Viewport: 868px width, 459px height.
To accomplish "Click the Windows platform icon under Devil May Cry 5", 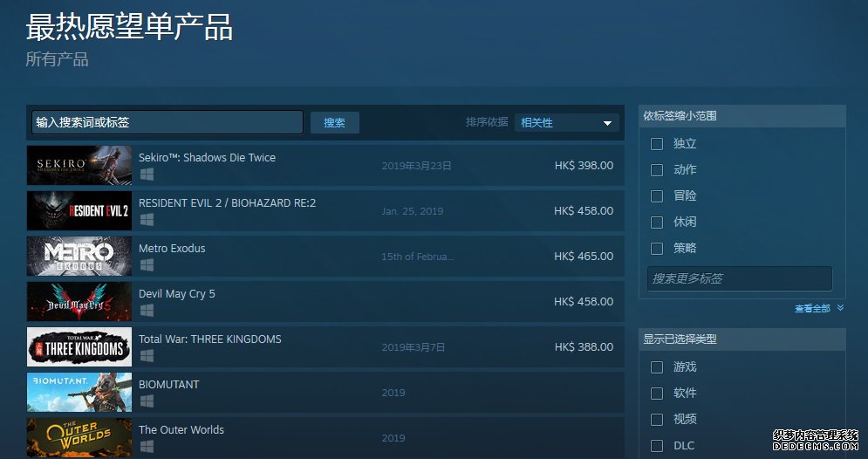I will (x=147, y=311).
